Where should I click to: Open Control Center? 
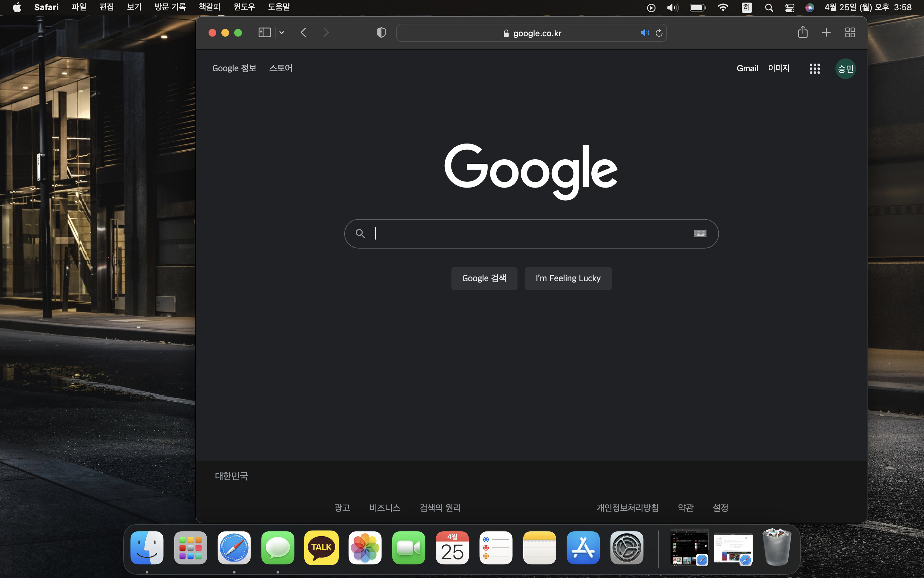790,8
